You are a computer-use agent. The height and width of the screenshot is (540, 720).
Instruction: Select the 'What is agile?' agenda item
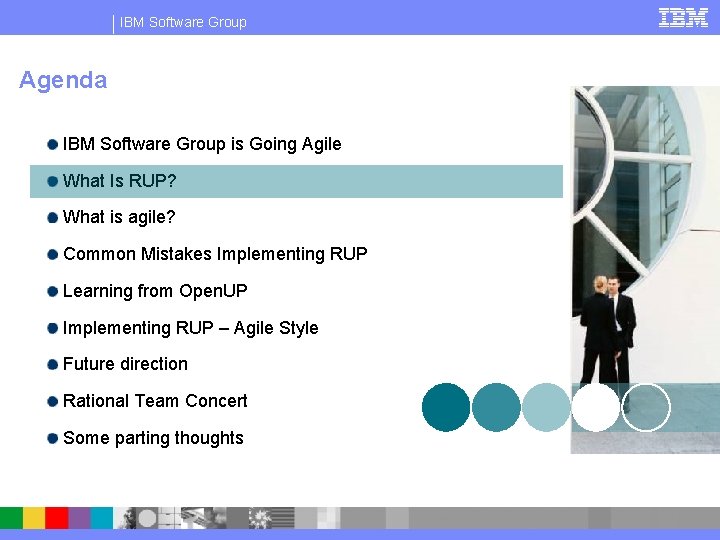coord(119,217)
